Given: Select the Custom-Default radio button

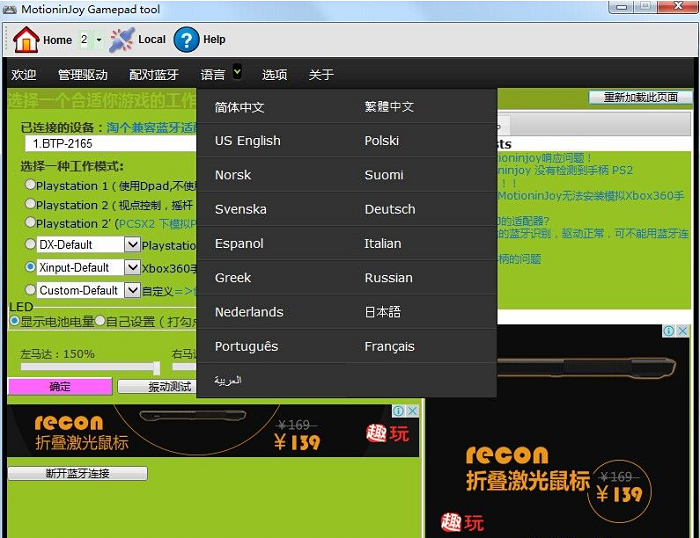Looking at the screenshot, I should (30, 289).
